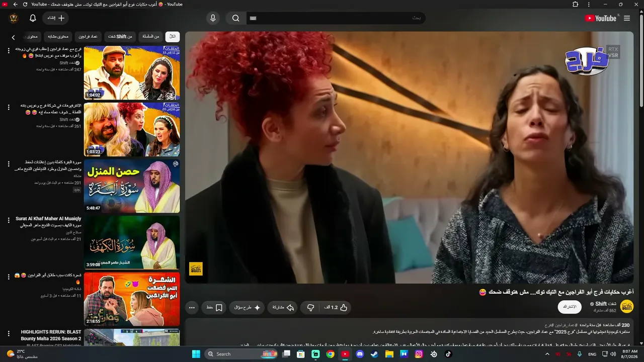
Task: Open the 1:03:23 episode thumbnail
Action: [x=132, y=130]
